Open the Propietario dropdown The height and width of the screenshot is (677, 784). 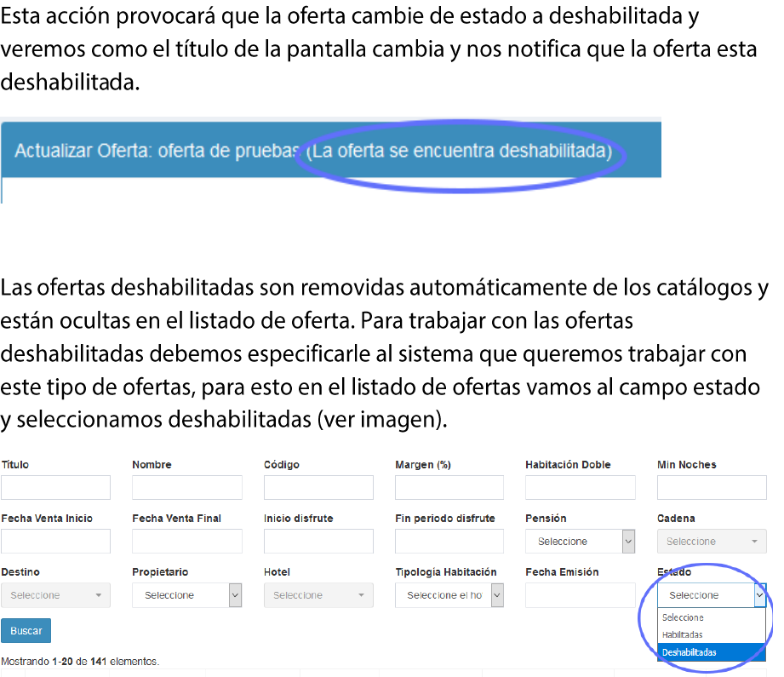[x=187, y=595]
